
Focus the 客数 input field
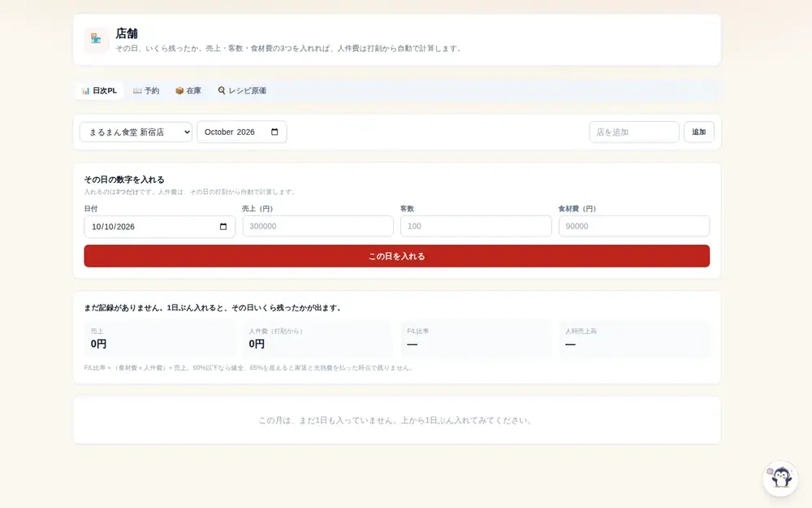tap(476, 226)
